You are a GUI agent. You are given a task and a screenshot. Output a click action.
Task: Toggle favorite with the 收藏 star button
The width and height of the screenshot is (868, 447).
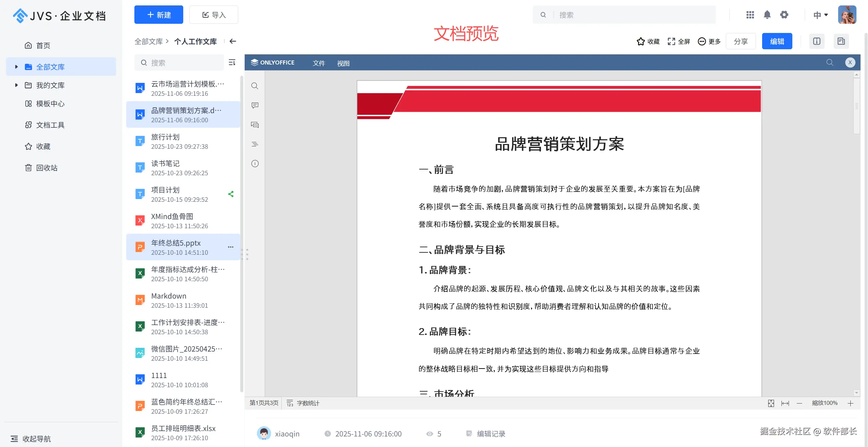pos(648,41)
